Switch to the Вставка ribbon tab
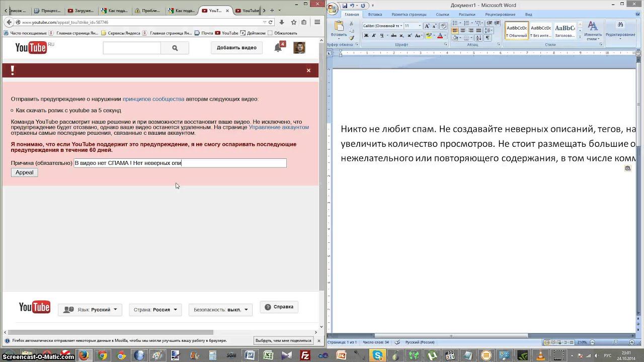644x362 pixels. point(375,14)
